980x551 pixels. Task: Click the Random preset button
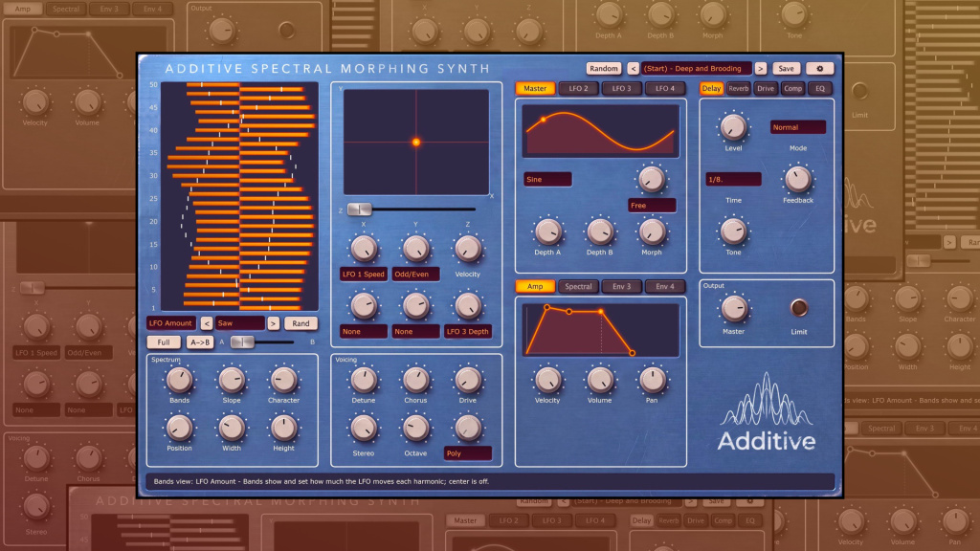coord(603,69)
